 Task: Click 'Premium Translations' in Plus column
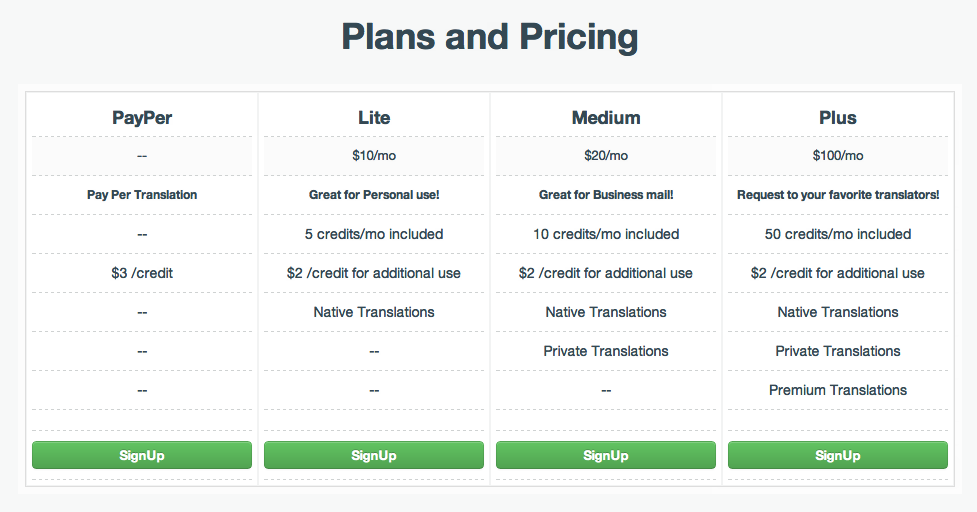[837, 391]
